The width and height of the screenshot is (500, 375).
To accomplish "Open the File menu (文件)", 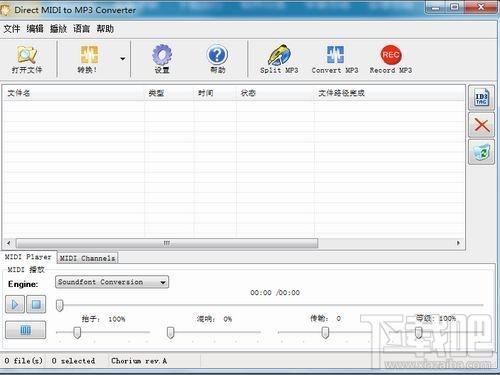I will point(12,29).
